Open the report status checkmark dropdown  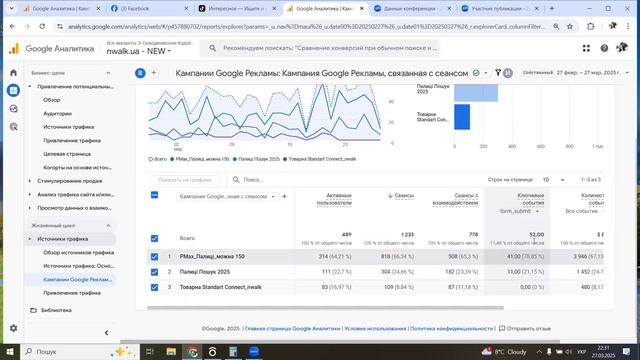pyautogui.click(x=480, y=73)
